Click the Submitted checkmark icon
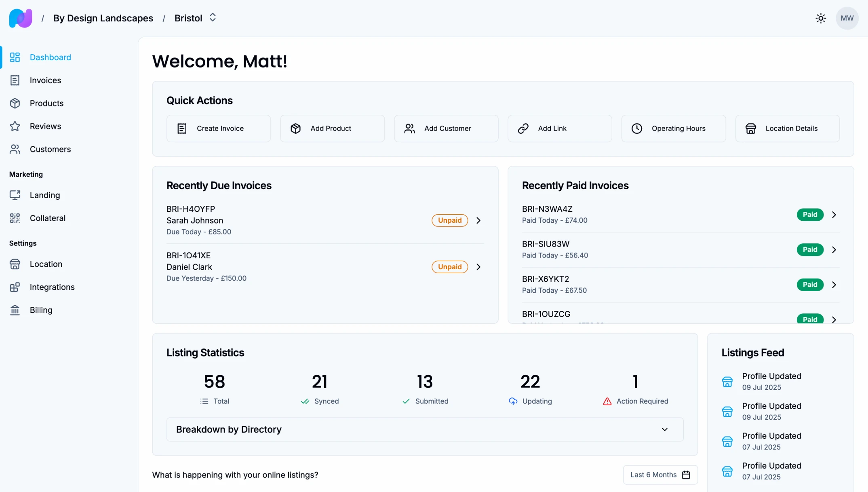The width and height of the screenshot is (868, 492). 406,401
